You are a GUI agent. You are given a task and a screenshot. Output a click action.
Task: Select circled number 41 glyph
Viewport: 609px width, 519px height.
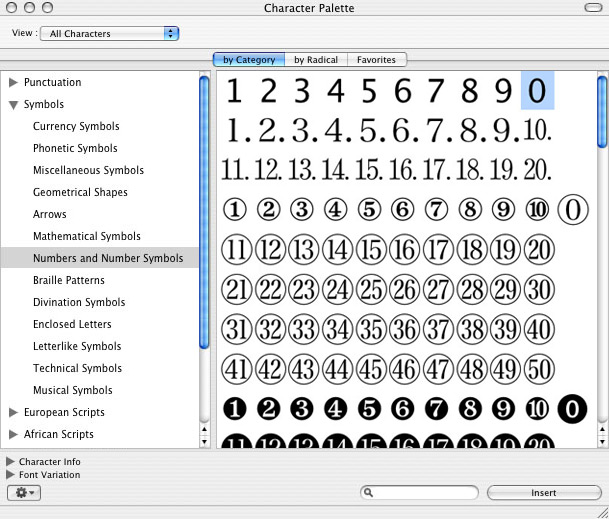[237, 369]
